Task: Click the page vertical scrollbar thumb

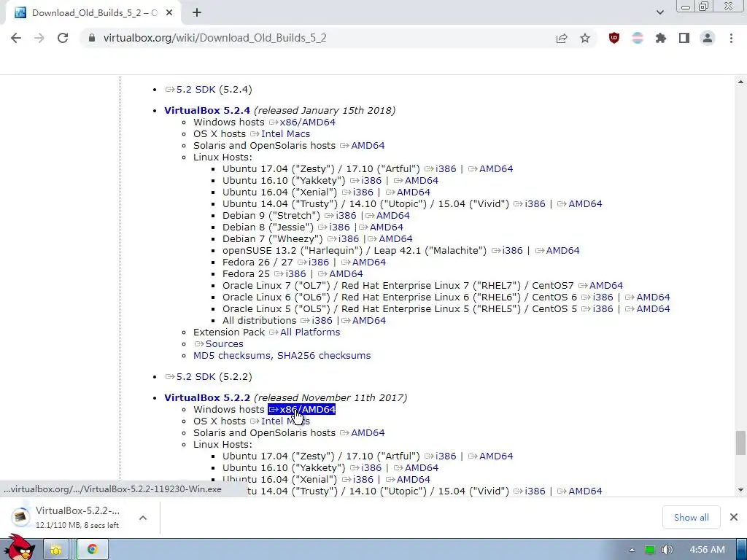Action: point(740,443)
